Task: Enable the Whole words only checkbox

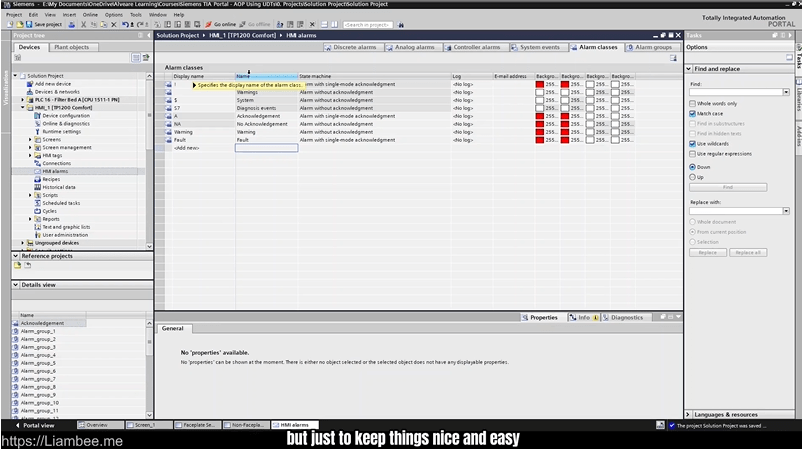Action: click(693, 103)
